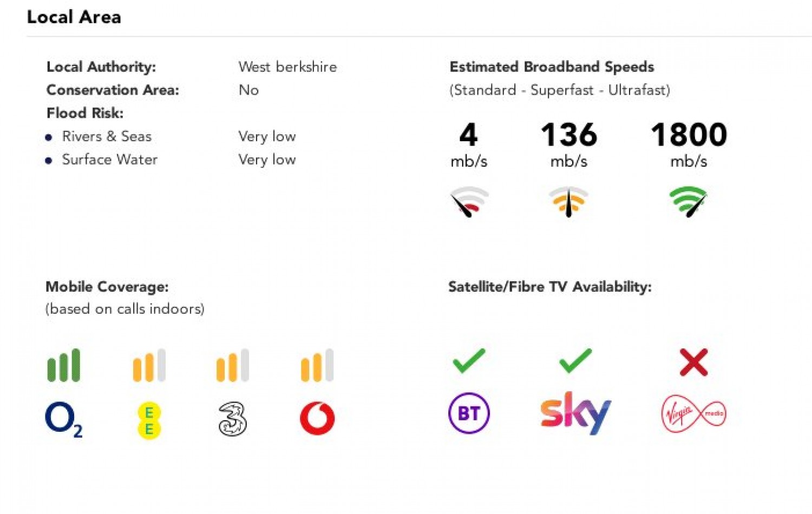This screenshot has width=812, height=514.
Task: Click the red cross above Virgin Media
Action: [x=693, y=362]
